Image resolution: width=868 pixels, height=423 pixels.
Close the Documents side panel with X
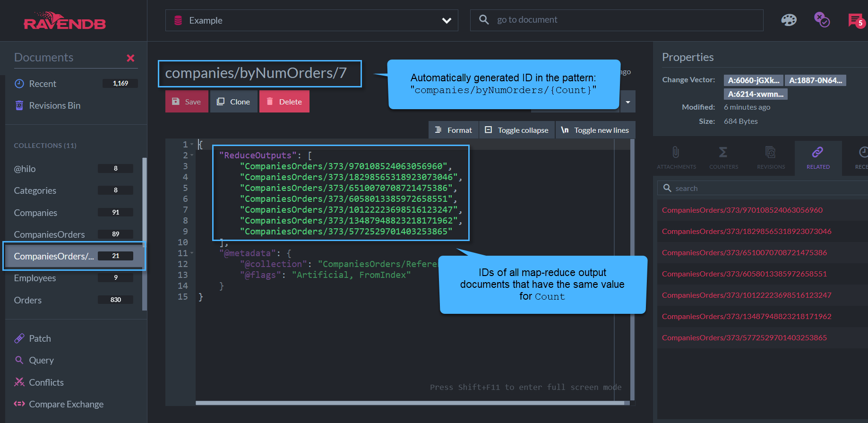[x=130, y=58]
